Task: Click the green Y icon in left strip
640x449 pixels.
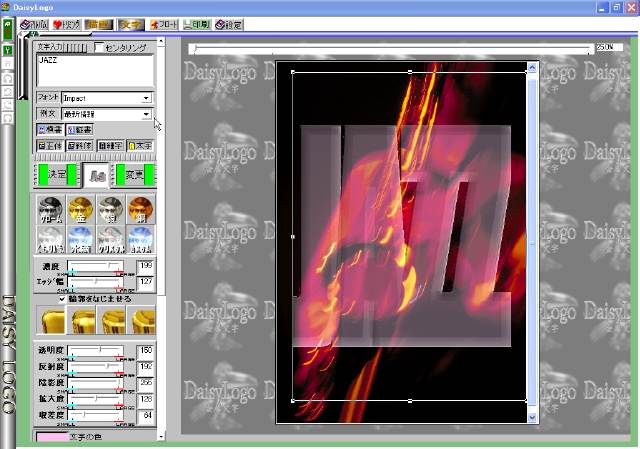Action: (x=8, y=51)
